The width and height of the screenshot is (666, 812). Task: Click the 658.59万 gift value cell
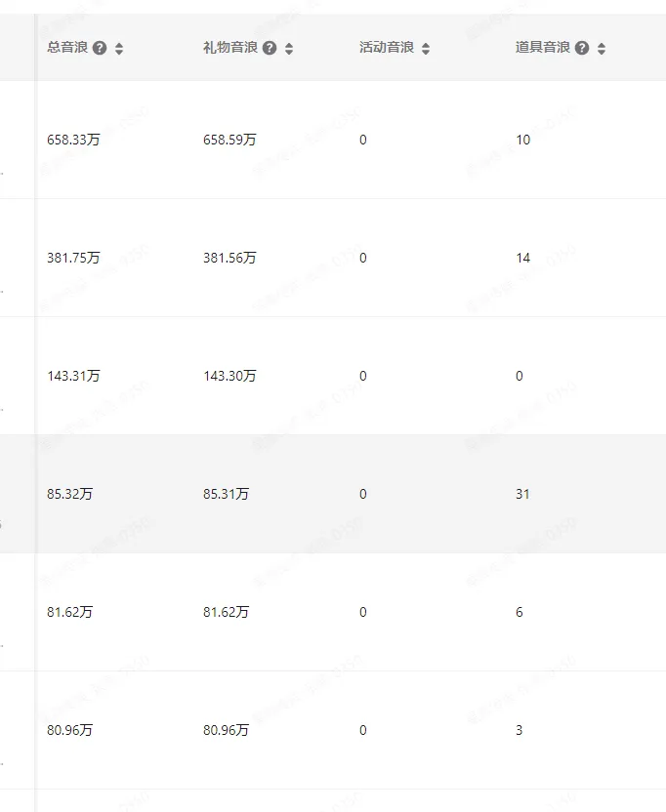pyautogui.click(x=229, y=140)
